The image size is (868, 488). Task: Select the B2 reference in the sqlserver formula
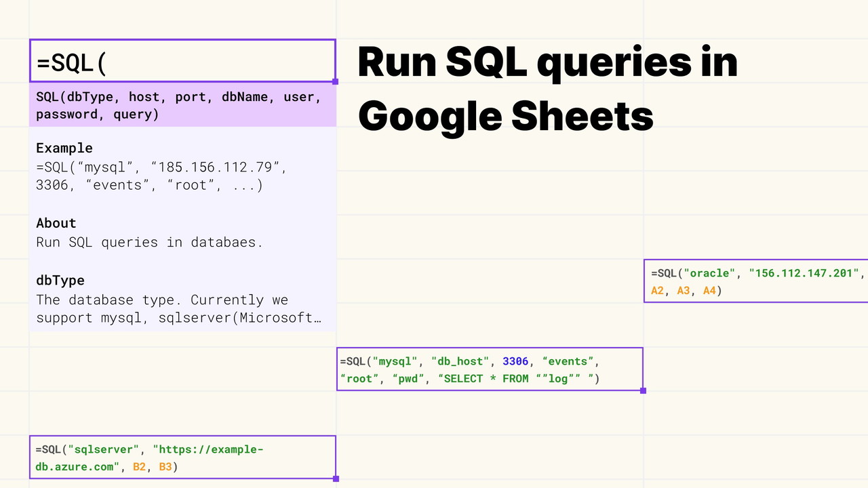[139, 467]
